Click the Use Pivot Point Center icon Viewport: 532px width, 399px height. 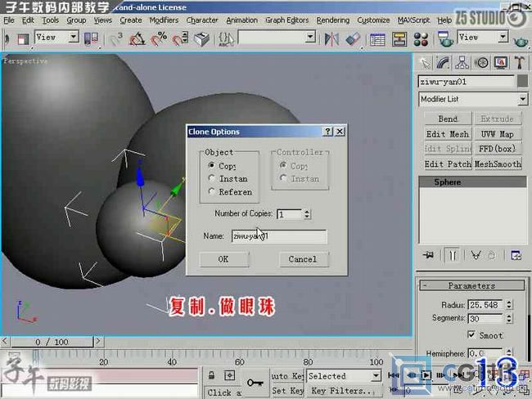point(91,39)
